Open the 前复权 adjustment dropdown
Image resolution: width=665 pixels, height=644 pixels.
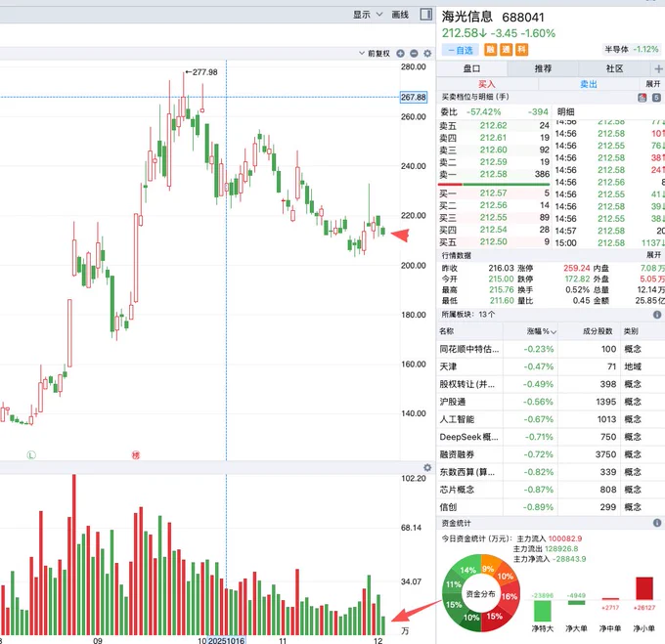coord(374,54)
